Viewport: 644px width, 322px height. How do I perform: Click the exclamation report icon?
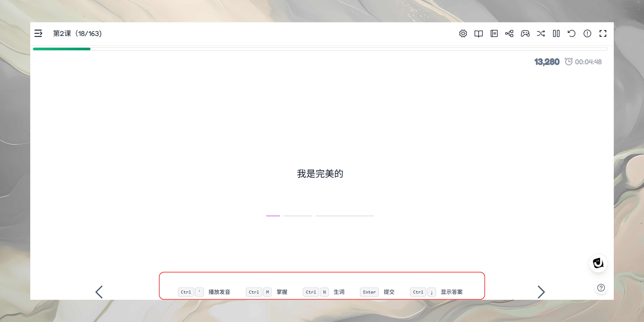point(587,33)
